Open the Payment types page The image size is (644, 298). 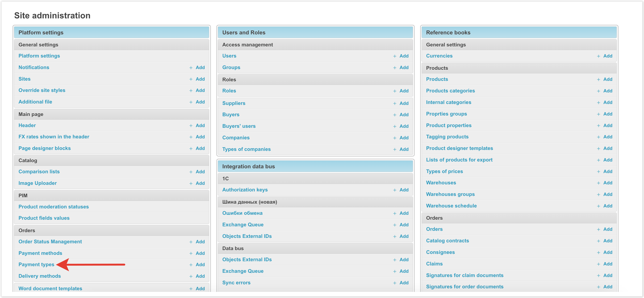[x=36, y=265]
